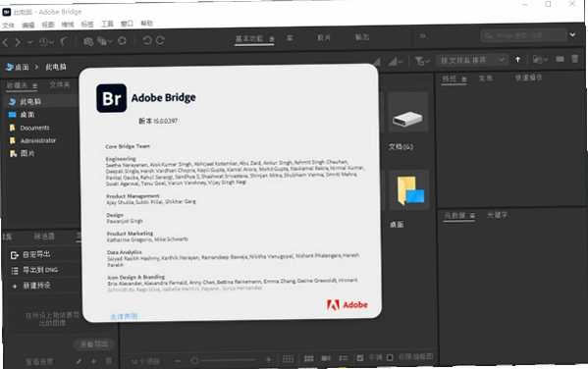Open the 按文件名排序 sort dropdown

click(x=472, y=60)
